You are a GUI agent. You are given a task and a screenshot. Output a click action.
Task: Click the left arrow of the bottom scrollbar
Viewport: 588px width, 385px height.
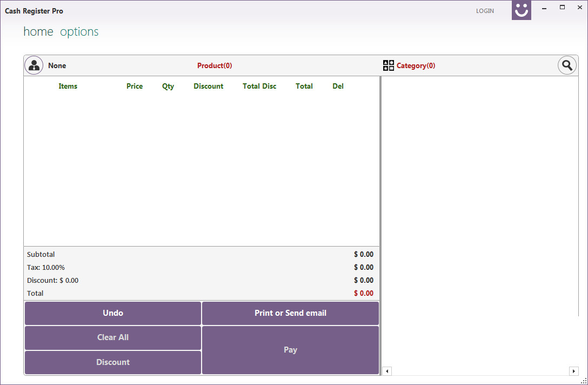(x=387, y=371)
